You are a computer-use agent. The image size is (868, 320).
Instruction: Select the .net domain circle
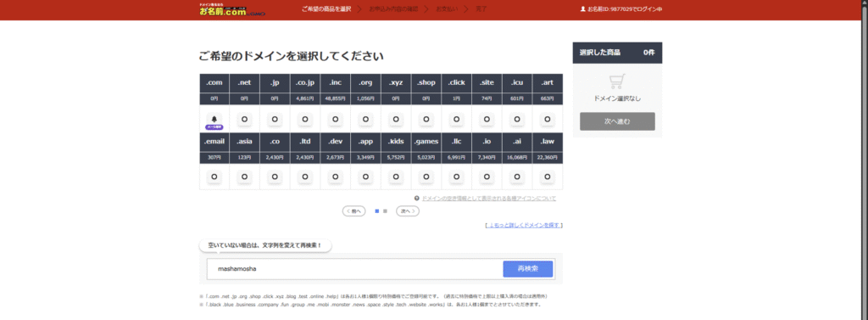(245, 119)
